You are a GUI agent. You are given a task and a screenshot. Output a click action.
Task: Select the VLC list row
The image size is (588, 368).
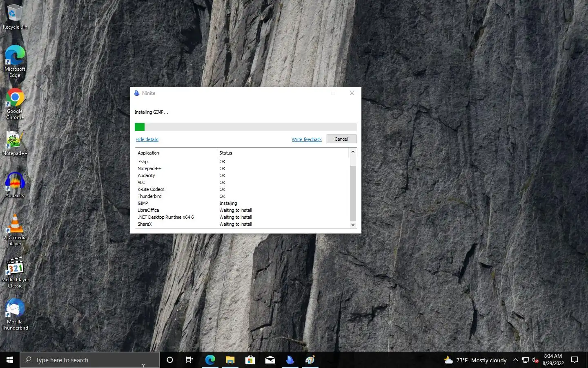(x=242, y=182)
